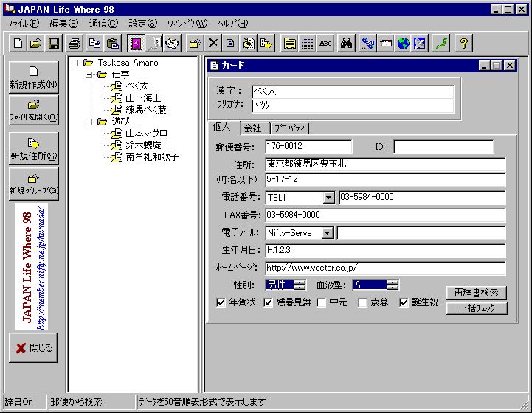Screen dimensions: 532x413
Task: Click the new group sparkle-folder toolbar icon
Action: [195, 44]
